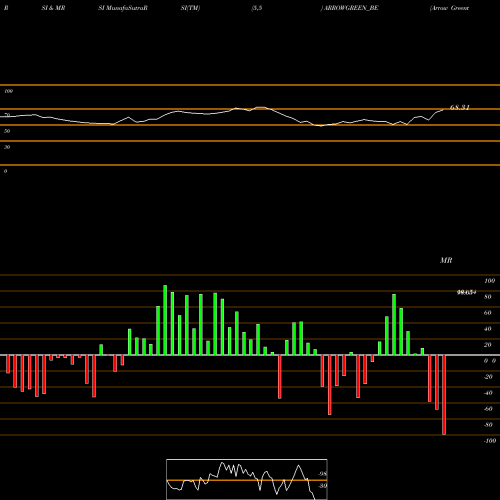This screenshot has height=500, width=500.
Task: Click the '40' label on MR axis
Action: click(488, 329)
